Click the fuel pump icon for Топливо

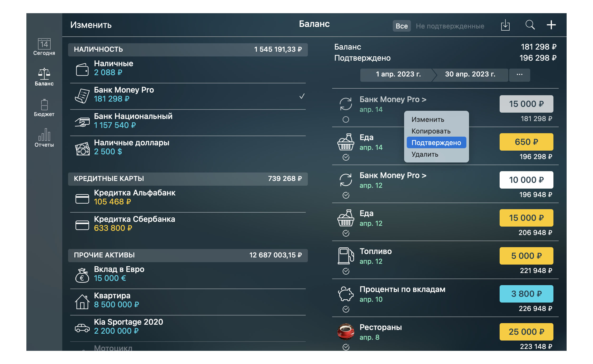(346, 256)
